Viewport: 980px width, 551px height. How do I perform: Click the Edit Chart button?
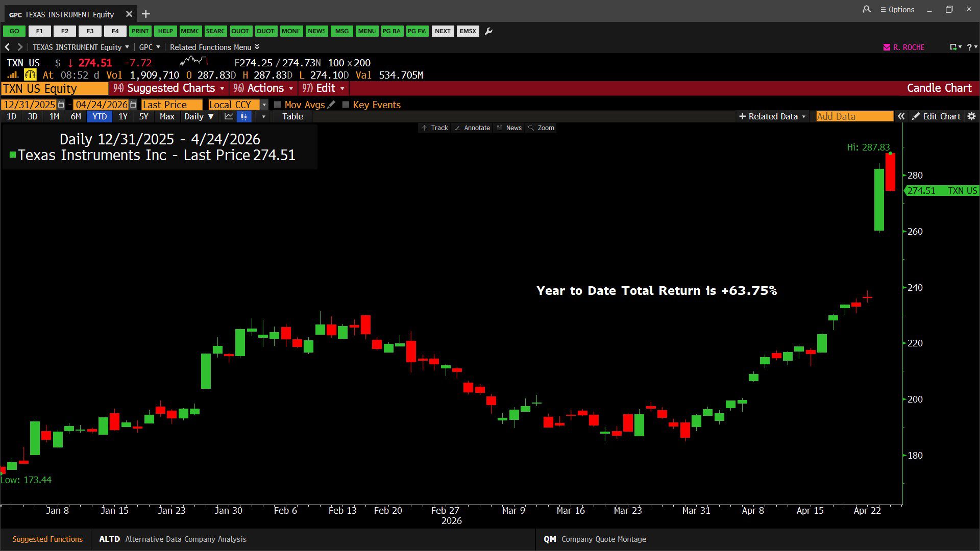coord(936,116)
